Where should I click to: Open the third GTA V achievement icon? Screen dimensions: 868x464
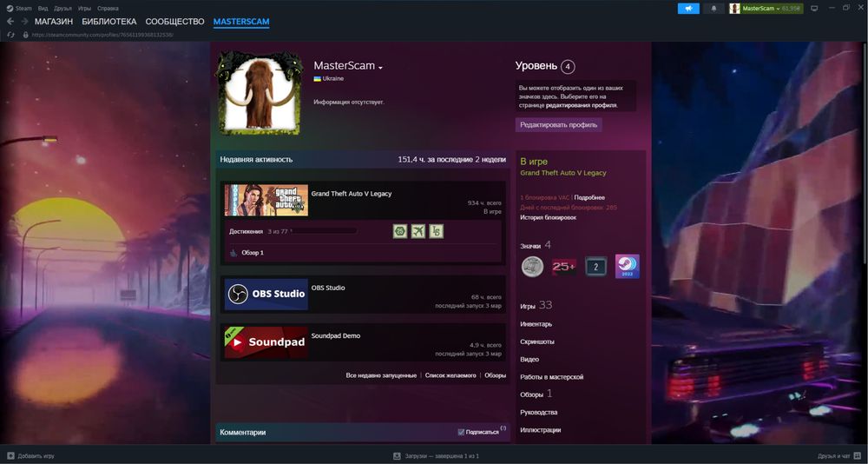click(x=437, y=231)
